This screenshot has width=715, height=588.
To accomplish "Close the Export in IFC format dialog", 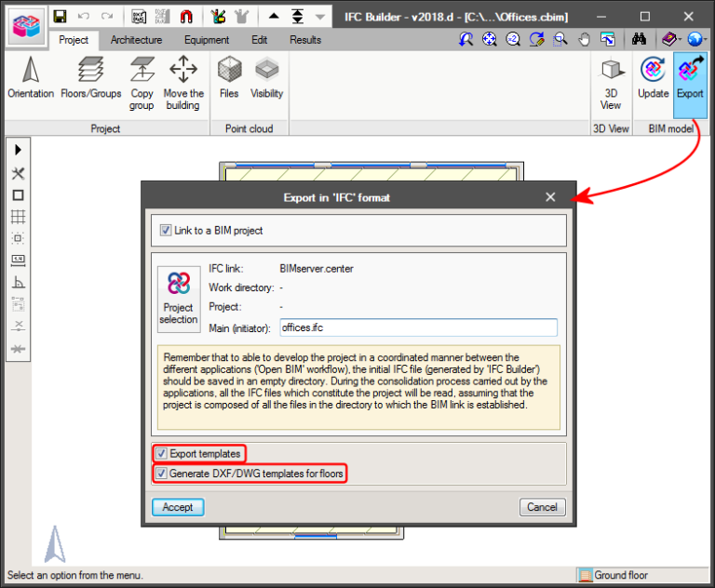I will 550,197.
